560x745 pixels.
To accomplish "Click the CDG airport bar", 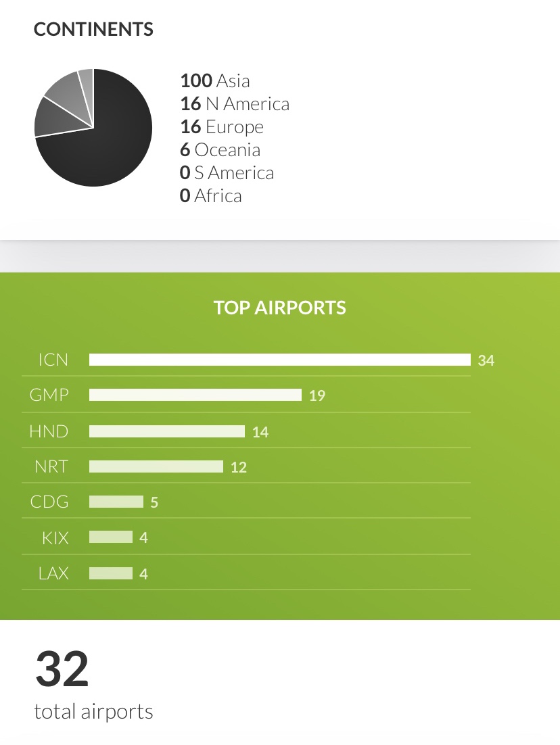I will click(x=116, y=502).
